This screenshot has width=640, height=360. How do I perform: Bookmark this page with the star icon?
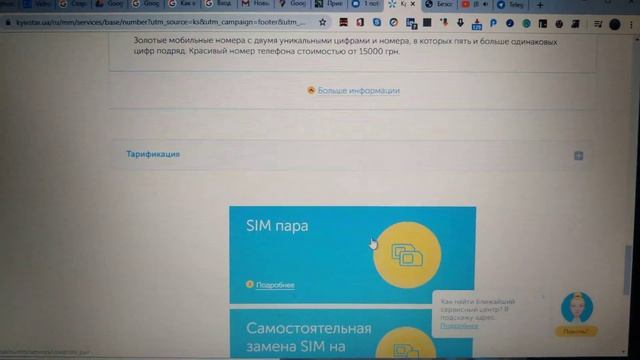click(322, 22)
